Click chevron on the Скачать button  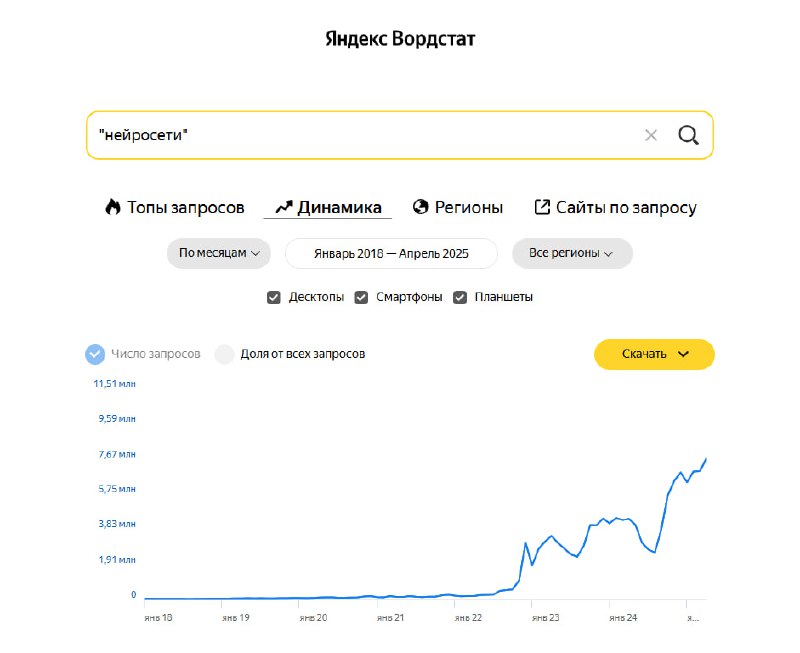coord(684,354)
